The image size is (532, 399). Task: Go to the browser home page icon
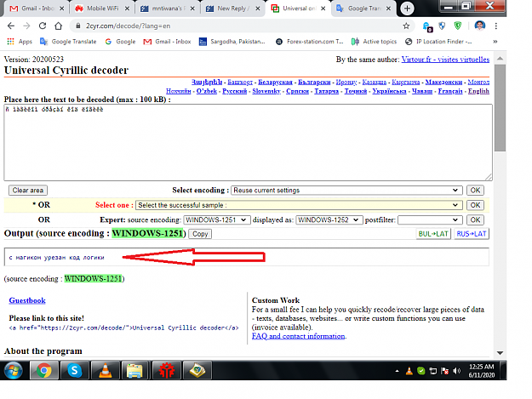tap(59, 26)
